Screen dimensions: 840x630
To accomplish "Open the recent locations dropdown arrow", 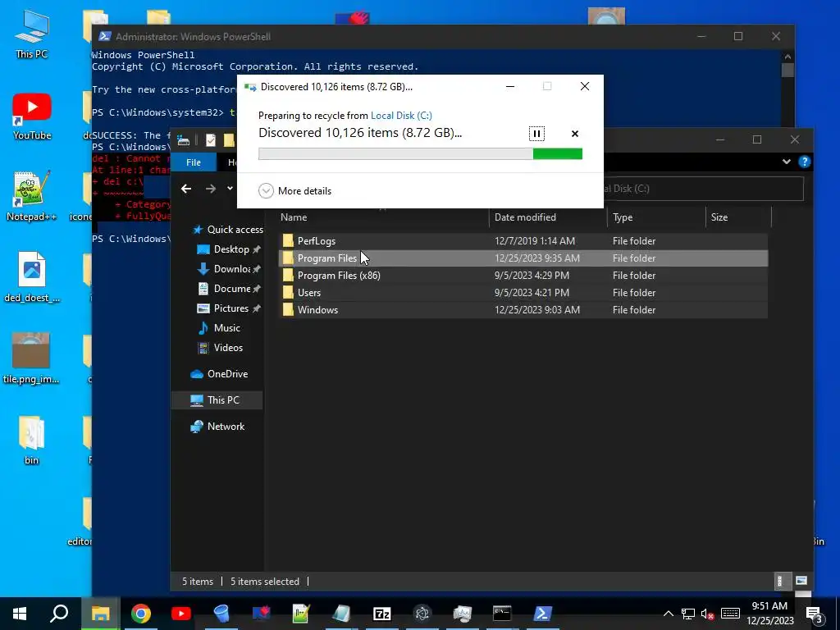I will coord(230,188).
